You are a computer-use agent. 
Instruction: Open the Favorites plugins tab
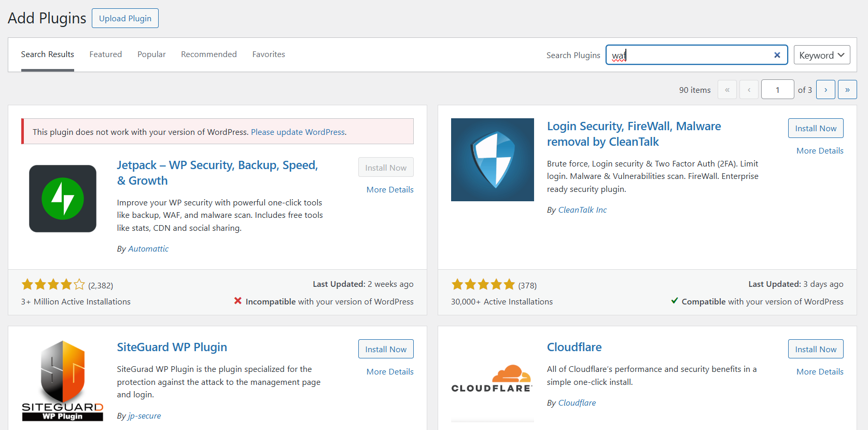coord(269,54)
